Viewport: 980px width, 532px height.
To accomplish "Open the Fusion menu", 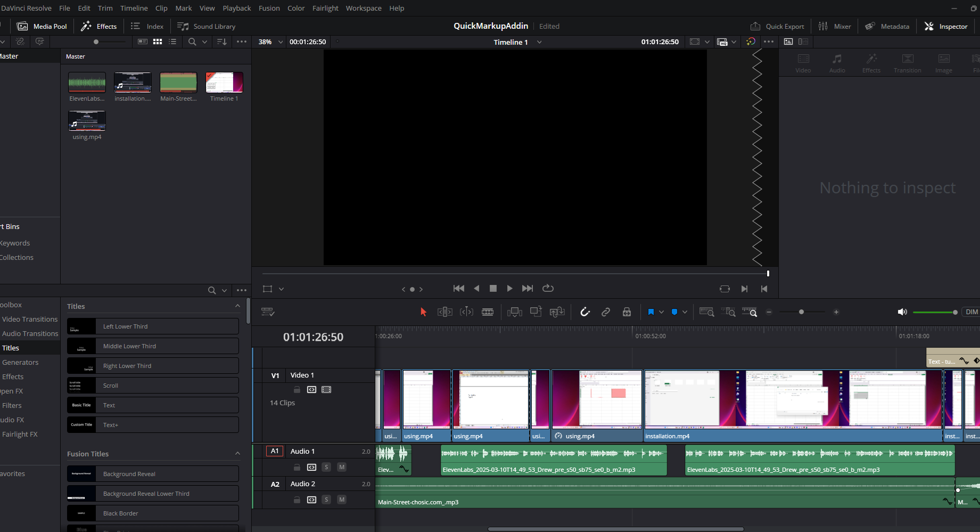I will coord(269,8).
